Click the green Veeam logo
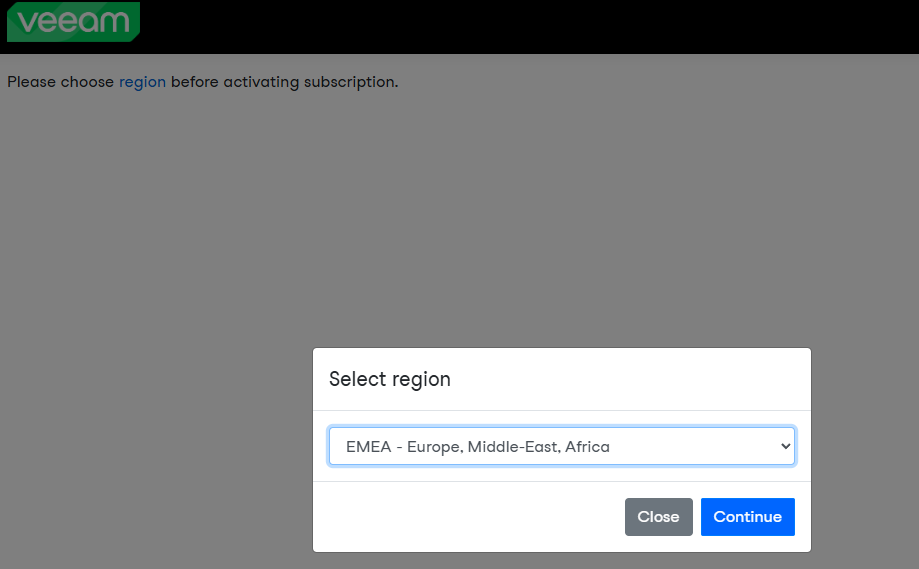Screen dimensions: 919x569 point(73,22)
